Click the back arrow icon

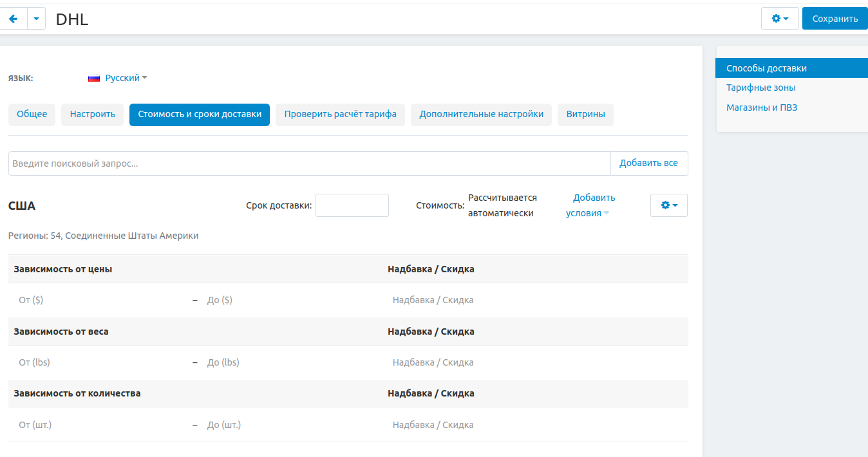click(13, 19)
